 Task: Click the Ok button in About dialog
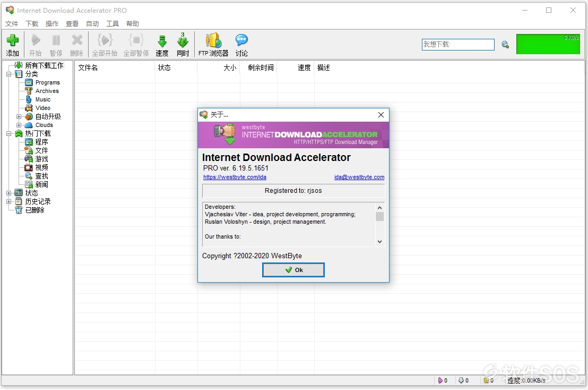point(293,270)
